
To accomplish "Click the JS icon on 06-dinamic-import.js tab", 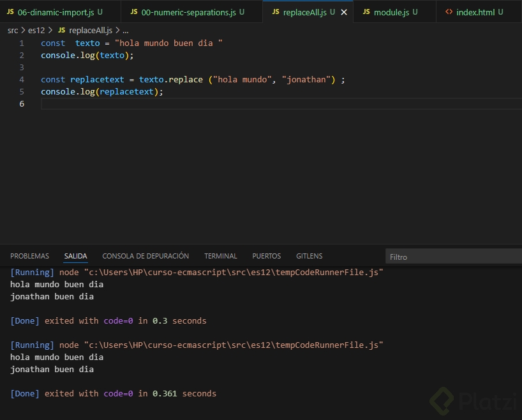I will [x=10, y=12].
